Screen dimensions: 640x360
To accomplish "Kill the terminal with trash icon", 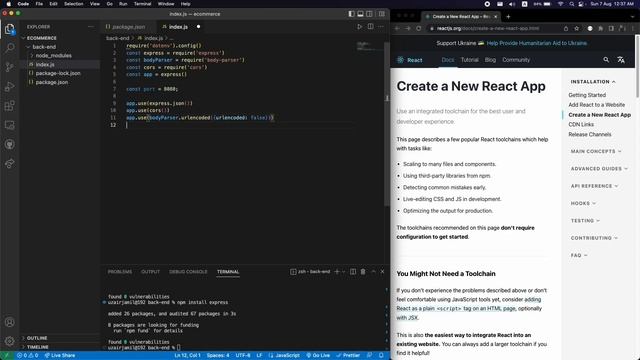I will point(363,271).
